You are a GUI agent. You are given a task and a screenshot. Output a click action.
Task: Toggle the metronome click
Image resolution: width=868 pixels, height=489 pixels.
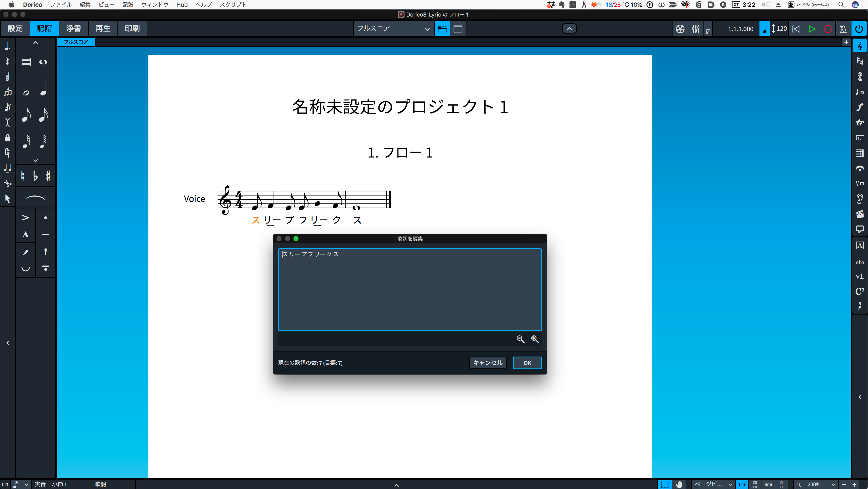[843, 29]
